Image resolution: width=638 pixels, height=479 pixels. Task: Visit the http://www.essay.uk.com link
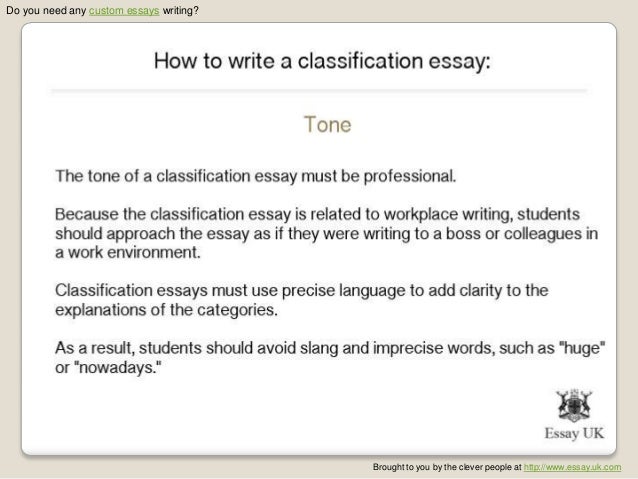(x=572, y=467)
